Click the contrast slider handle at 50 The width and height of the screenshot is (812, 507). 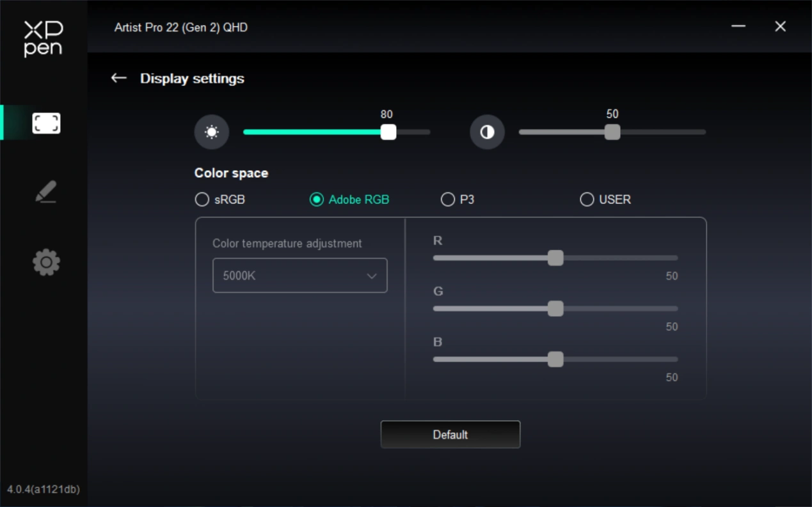click(612, 132)
